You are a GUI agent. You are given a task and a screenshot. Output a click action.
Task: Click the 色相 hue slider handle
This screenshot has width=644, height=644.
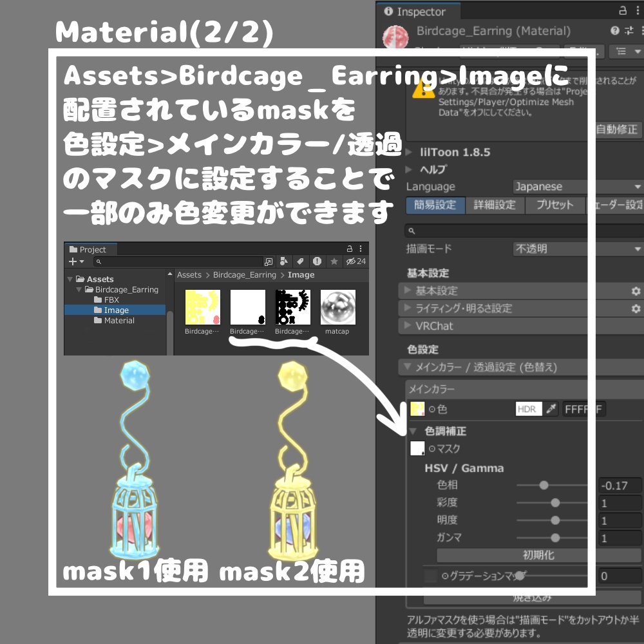pos(544,485)
